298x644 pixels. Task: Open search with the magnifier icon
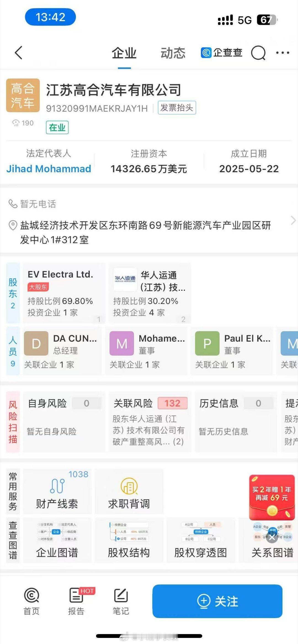coord(259,53)
